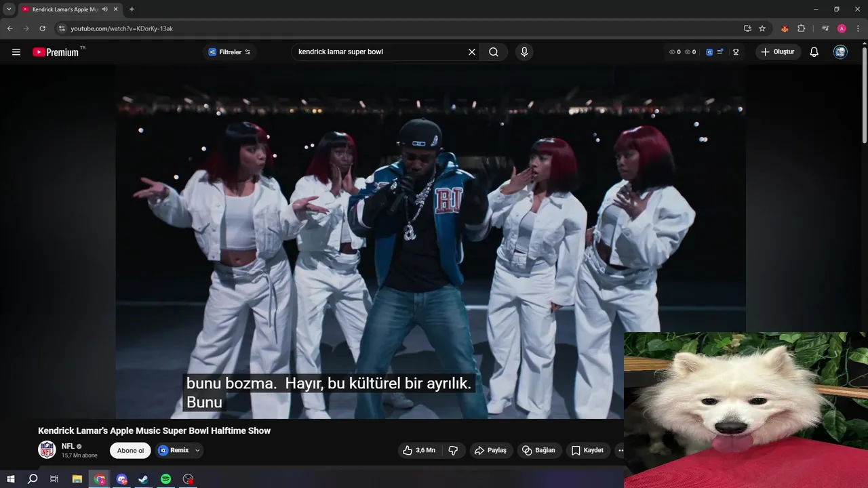
Task: Go back in browser history
Action: coord(9,28)
